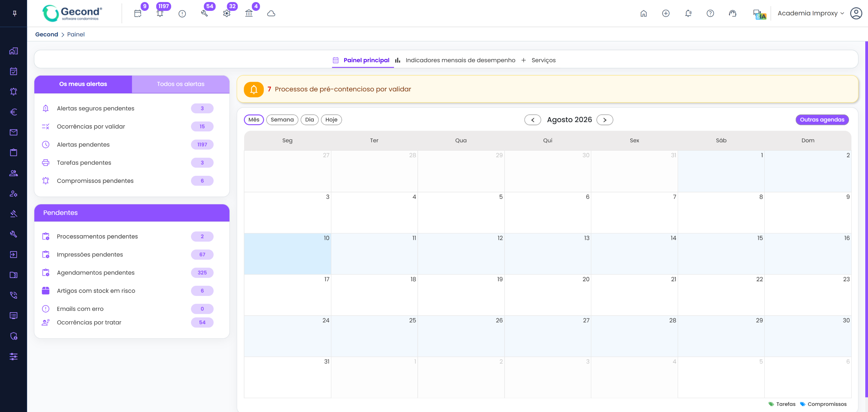Jump to today with Hoje button

point(331,119)
